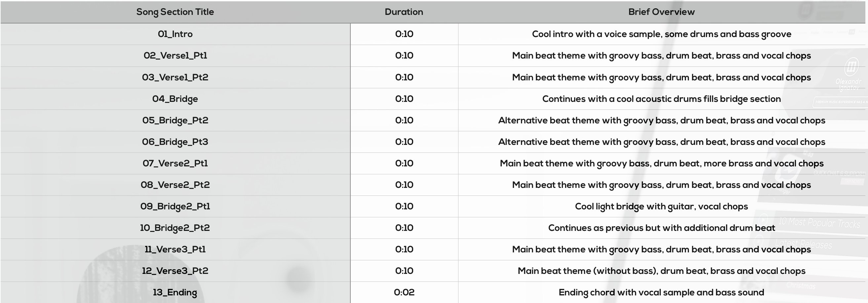Select the 01_Intro section title
Viewport: 868px width, 303px height.
coord(175,34)
